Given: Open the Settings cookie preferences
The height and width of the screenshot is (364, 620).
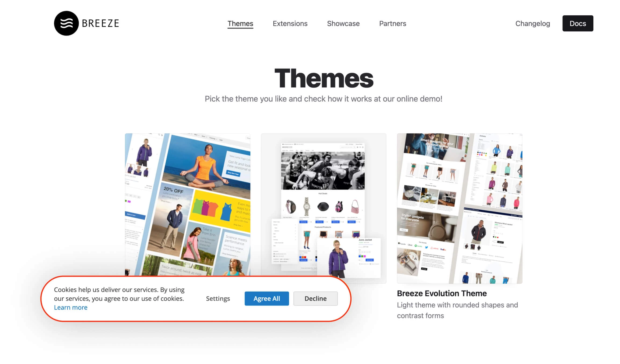Looking at the screenshot, I should coord(218,298).
